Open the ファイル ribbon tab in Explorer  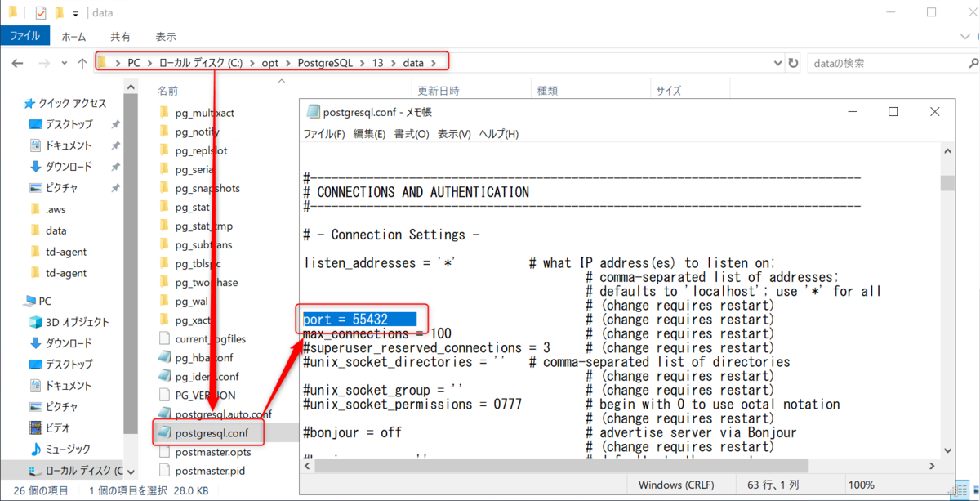25,36
